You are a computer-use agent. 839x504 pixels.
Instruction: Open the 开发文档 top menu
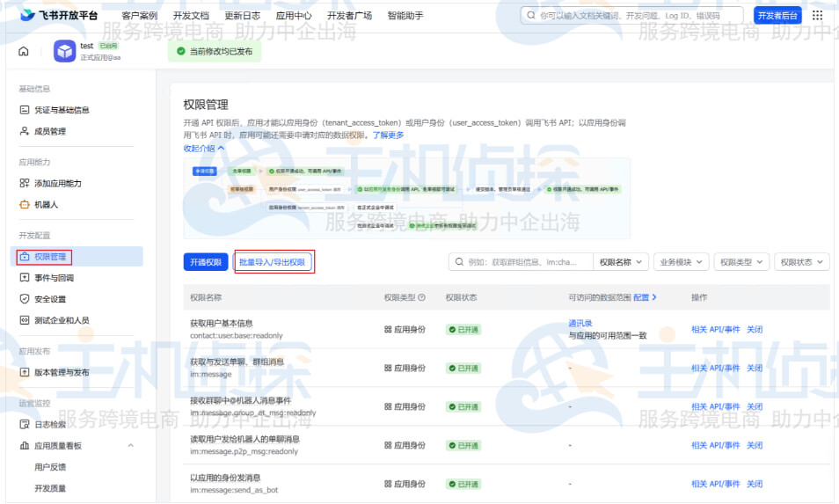pyautogui.click(x=191, y=16)
